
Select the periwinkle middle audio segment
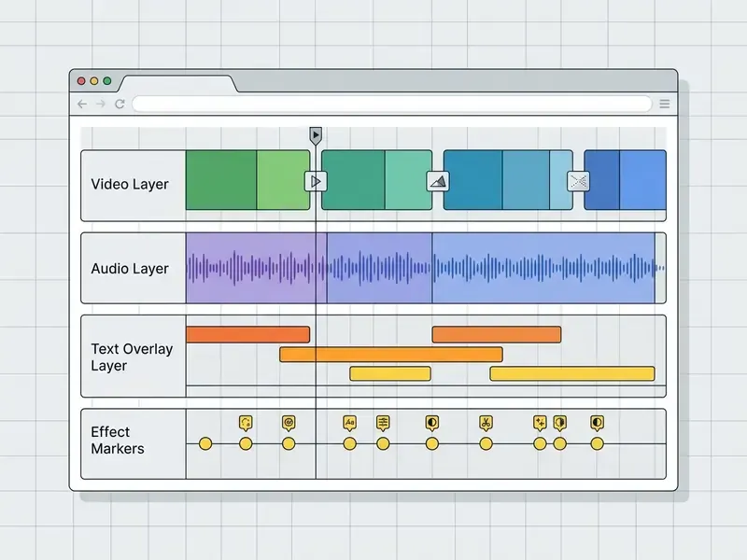click(379, 268)
